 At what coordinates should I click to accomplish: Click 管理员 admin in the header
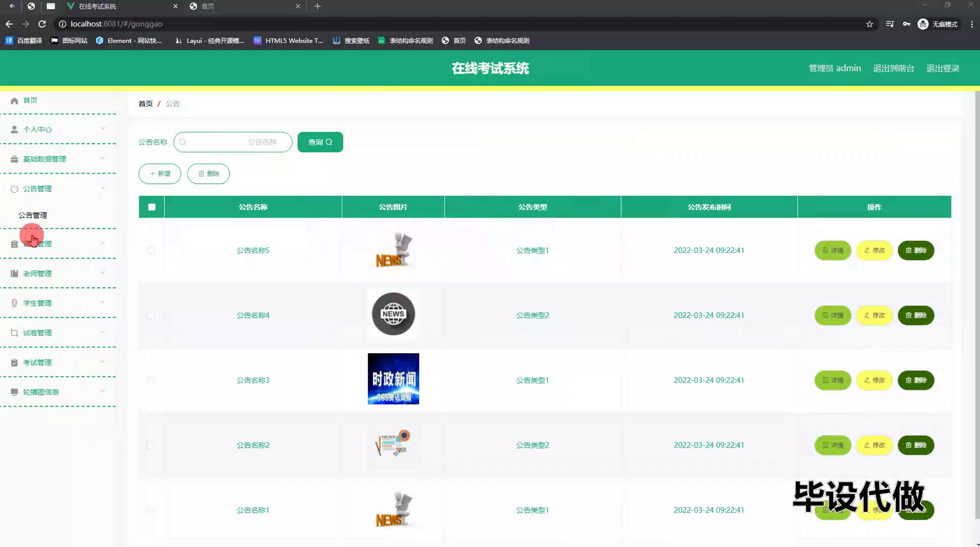835,68
